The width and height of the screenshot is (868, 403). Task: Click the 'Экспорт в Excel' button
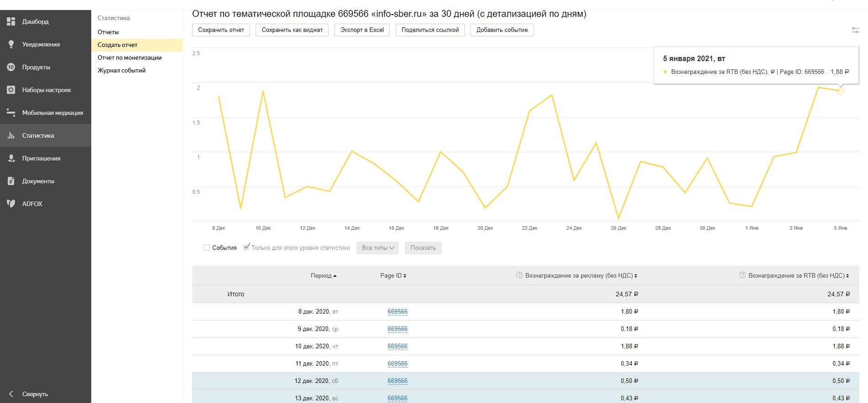pyautogui.click(x=362, y=30)
